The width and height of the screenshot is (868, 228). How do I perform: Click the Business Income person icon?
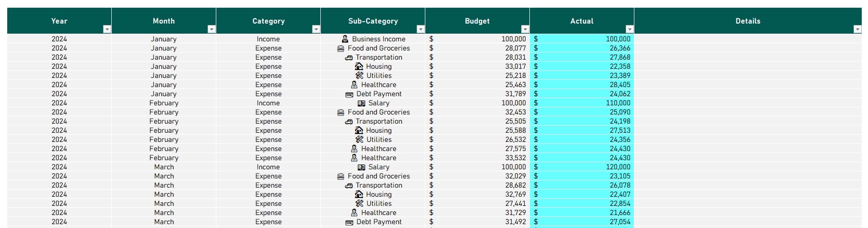point(345,39)
